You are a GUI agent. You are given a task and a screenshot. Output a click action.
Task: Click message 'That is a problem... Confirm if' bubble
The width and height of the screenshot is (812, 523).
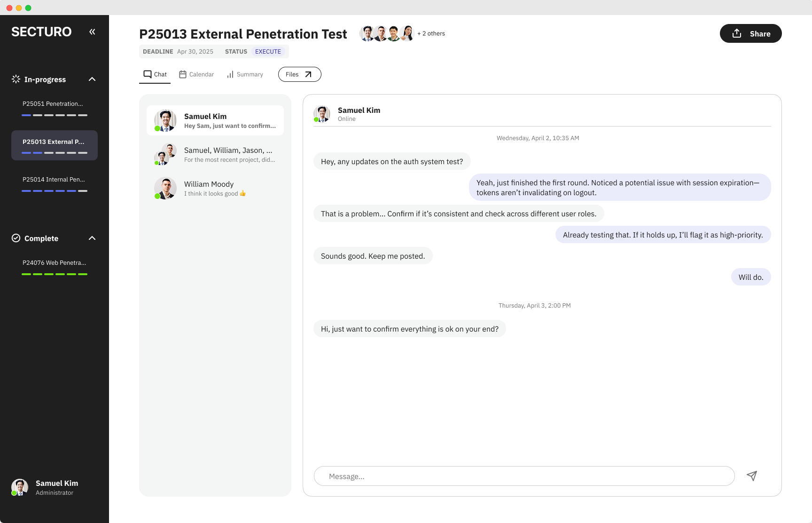[x=459, y=214]
